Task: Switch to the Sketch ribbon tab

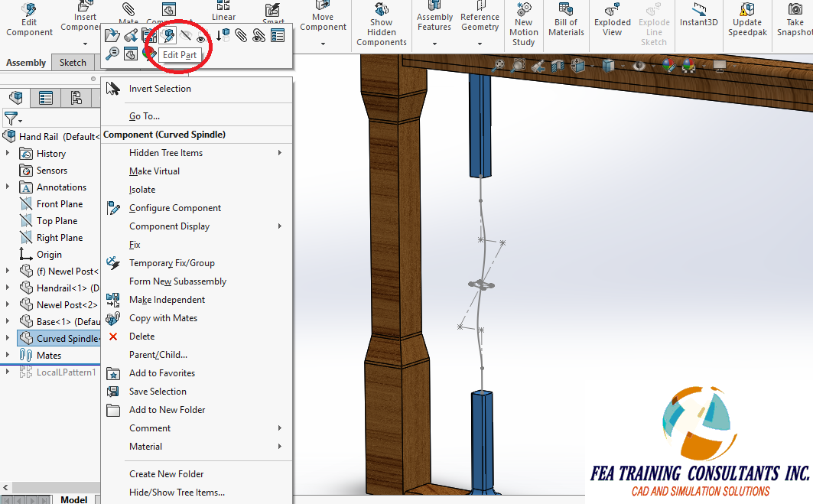Action: 73,62
